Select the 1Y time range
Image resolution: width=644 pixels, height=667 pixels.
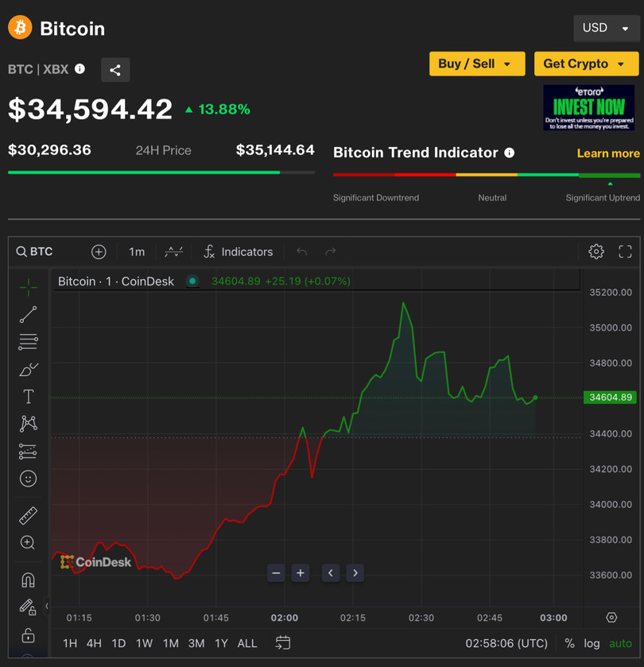point(221,643)
